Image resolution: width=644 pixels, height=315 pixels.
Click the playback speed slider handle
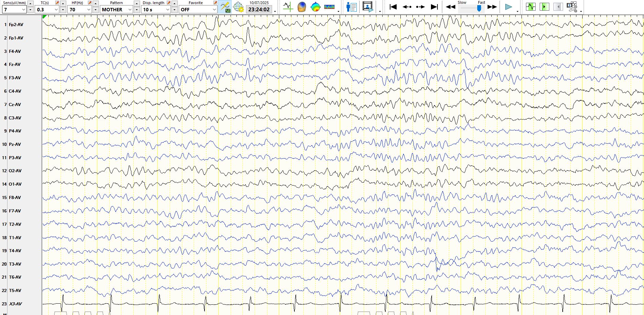(479, 8)
